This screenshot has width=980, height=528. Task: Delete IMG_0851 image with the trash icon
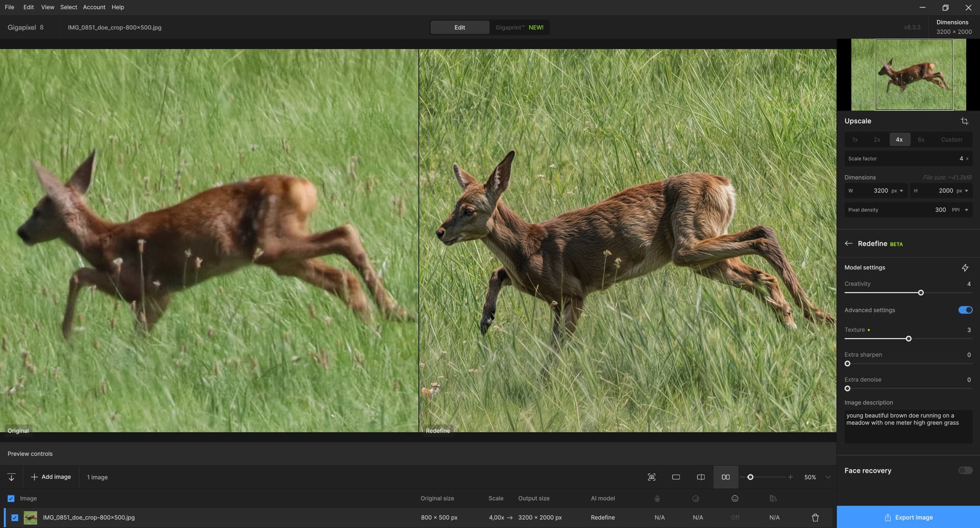pyautogui.click(x=815, y=517)
